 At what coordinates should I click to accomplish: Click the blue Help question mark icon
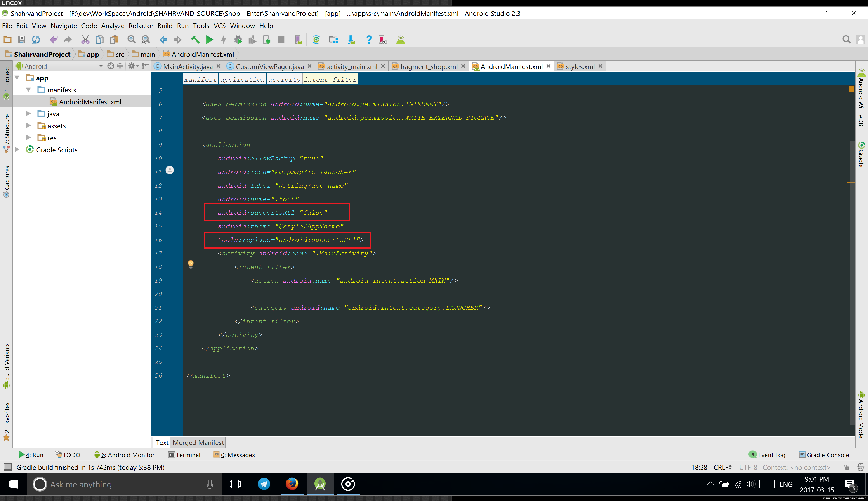[369, 40]
